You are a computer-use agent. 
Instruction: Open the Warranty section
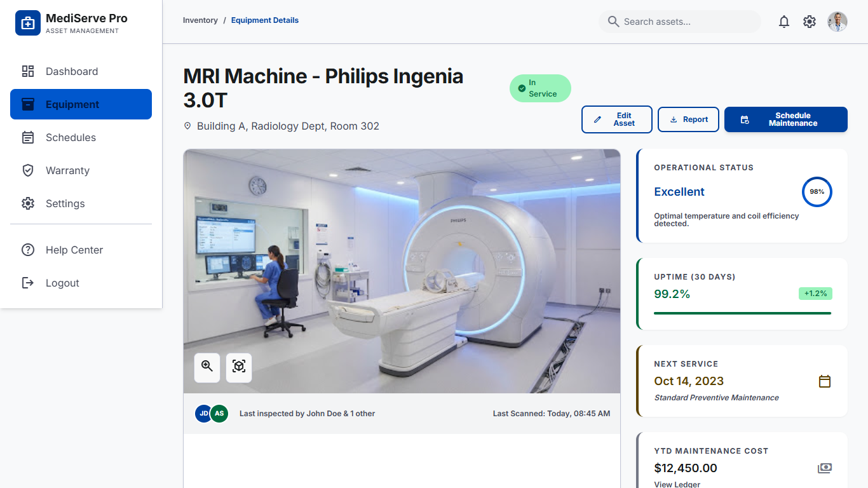tap(81, 170)
